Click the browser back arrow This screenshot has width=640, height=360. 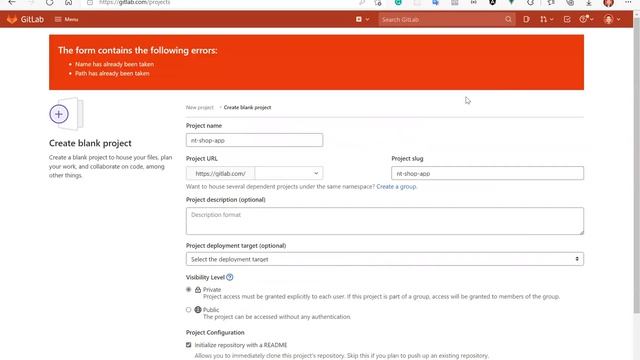point(12,2)
